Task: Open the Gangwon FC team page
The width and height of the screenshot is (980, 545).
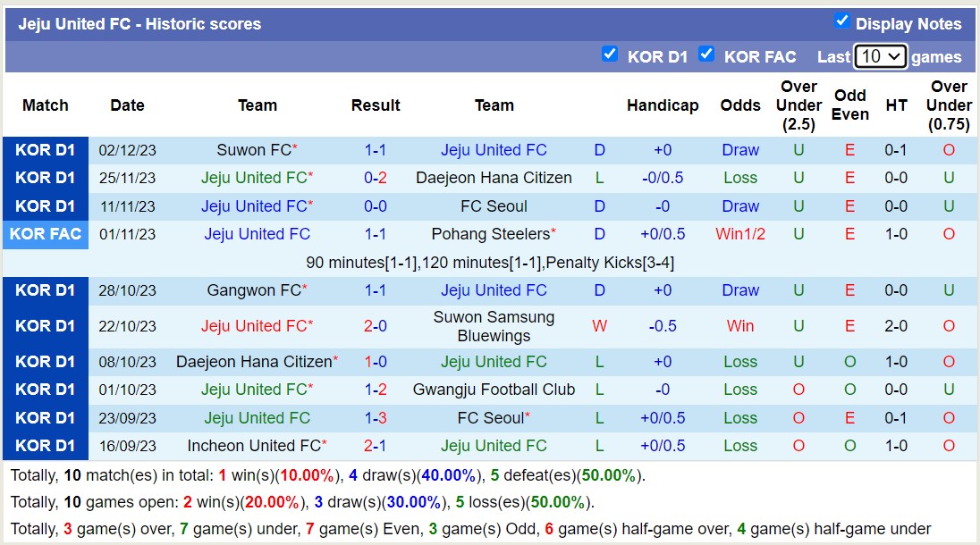Action: (x=253, y=289)
